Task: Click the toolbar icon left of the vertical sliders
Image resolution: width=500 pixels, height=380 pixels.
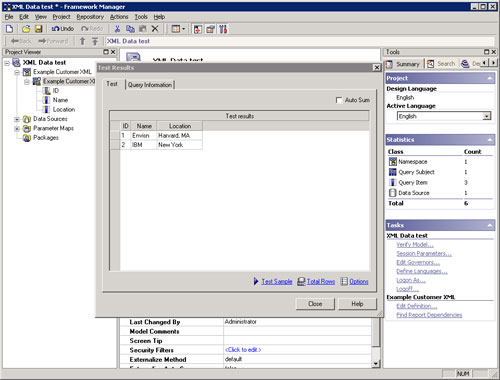Action: [210, 29]
